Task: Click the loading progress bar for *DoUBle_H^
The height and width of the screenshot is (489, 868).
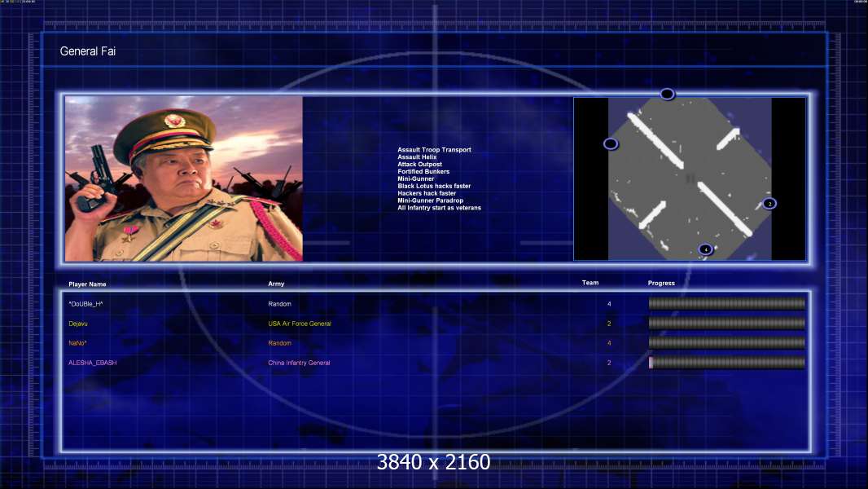Action: point(727,303)
